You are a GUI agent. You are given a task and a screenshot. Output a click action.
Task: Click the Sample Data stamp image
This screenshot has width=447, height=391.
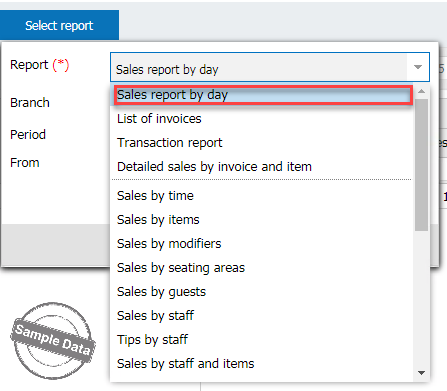point(53,341)
